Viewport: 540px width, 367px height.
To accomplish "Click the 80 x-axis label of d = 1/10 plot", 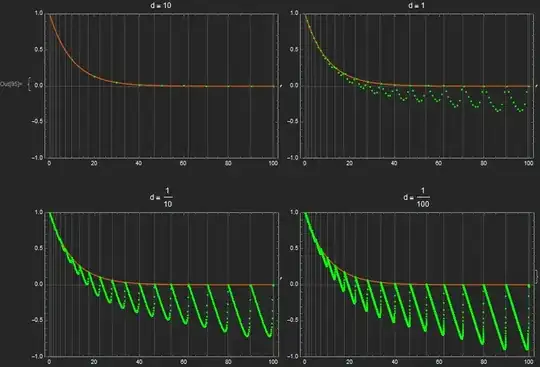I will click(228, 362).
